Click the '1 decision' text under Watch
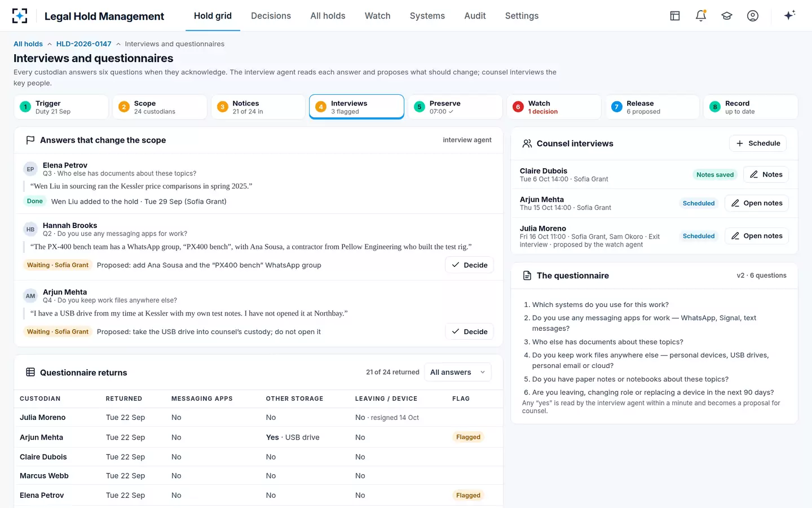812x508 pixels. coord(543,112)
